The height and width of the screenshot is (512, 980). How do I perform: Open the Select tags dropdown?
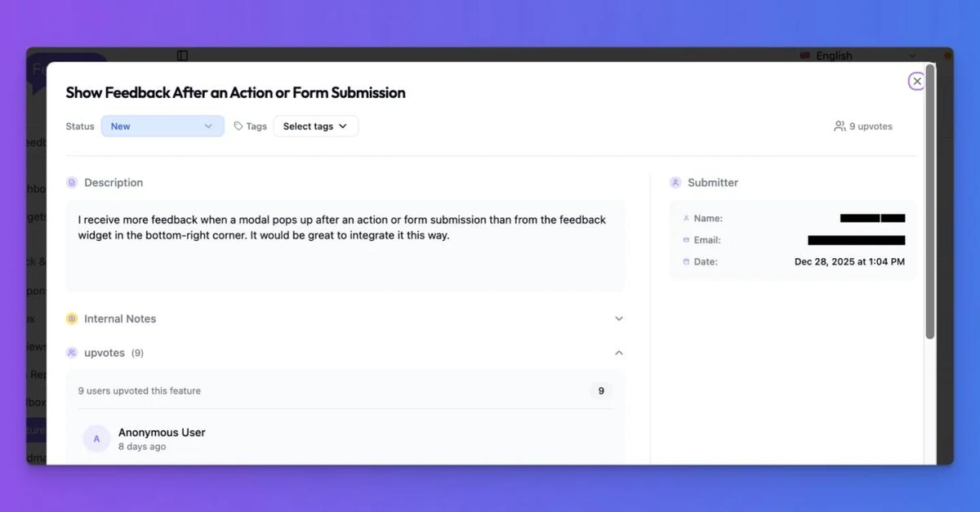pos(315,126)
